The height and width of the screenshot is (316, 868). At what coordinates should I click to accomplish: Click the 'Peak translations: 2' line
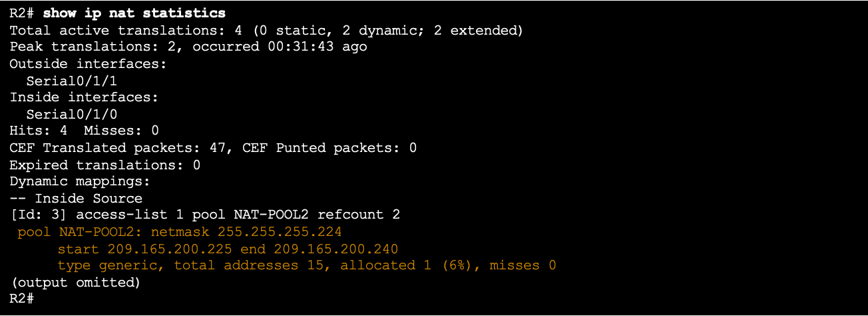point(188,47)
